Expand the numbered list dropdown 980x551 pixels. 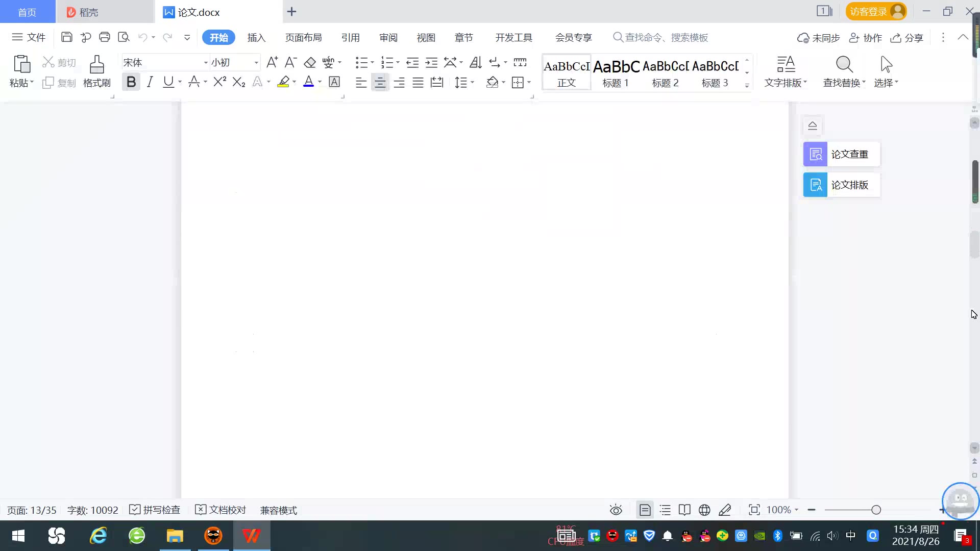tap(398, 63)
